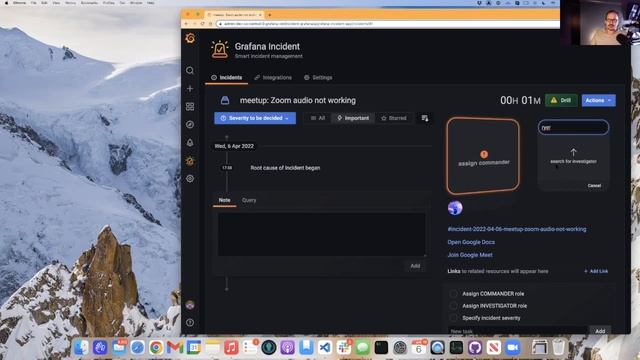640x360 pixels.
Task: Click the participant avatar under assign commander
Action: [455, 208]
